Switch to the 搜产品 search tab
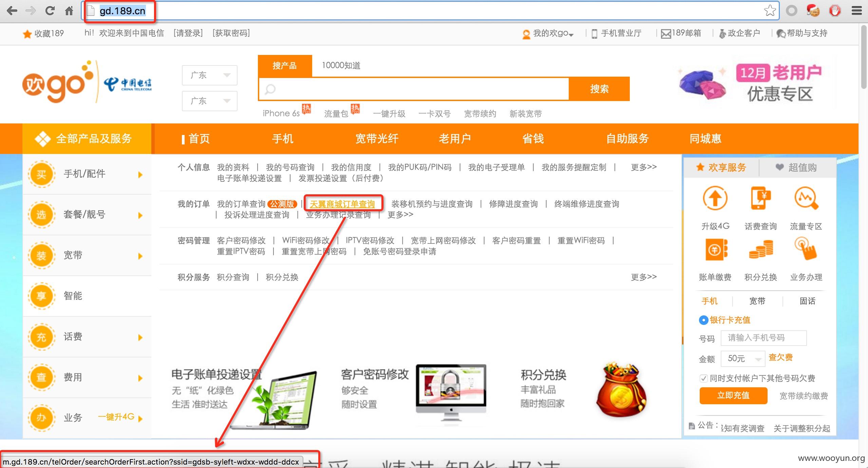The height and width of the screenshot is (468, 868). click(285, 66)
